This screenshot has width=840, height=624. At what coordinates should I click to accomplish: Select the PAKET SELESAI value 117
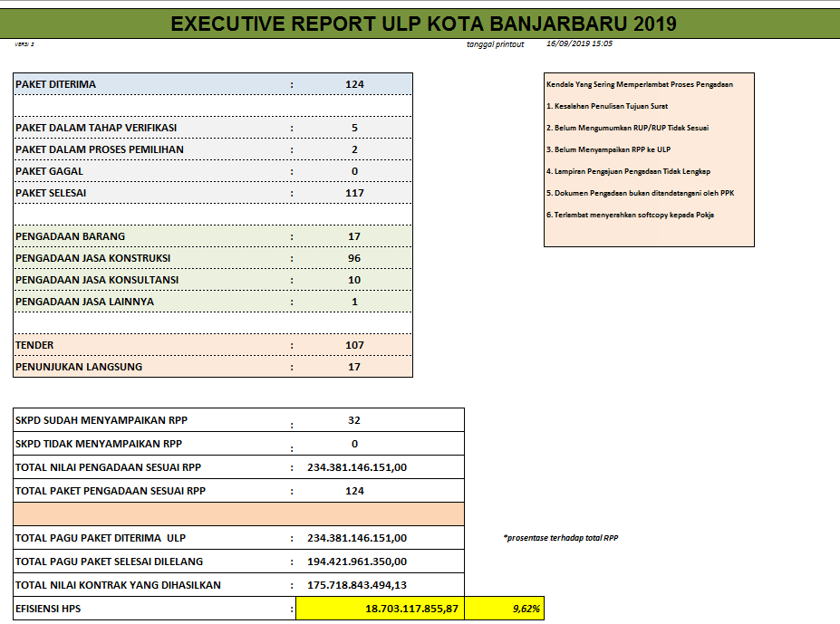point(354,193)
